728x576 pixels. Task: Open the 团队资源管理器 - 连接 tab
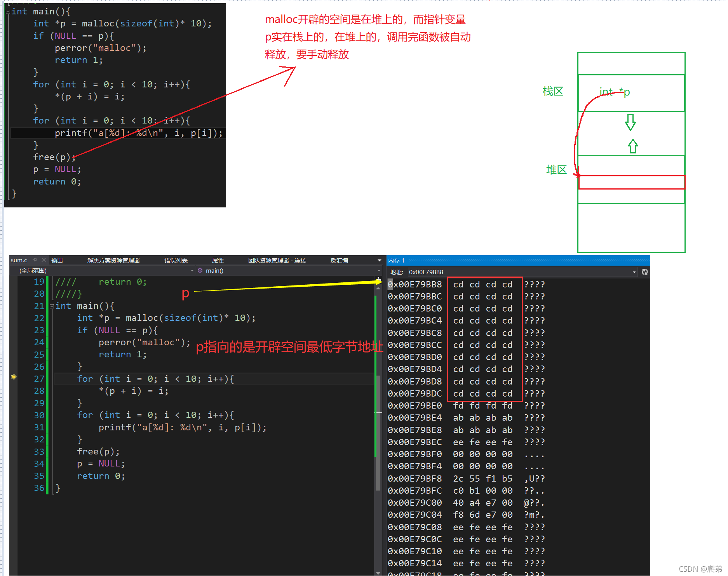coord(277,260)
